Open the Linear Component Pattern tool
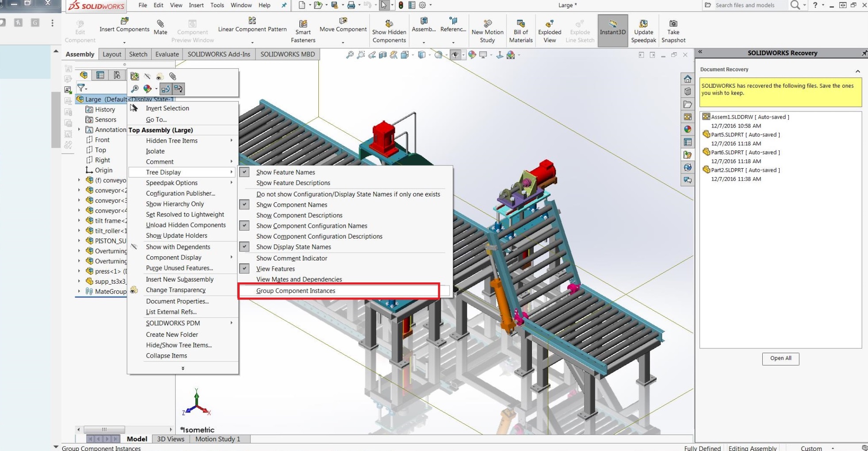The height and width of the screenshot is (451, 868). [252, 27]
